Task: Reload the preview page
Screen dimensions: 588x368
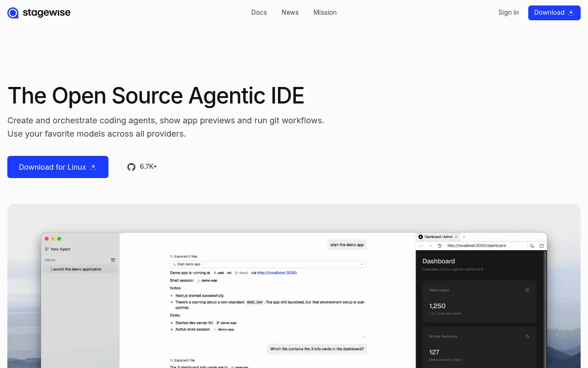Action: pos(440,246)
